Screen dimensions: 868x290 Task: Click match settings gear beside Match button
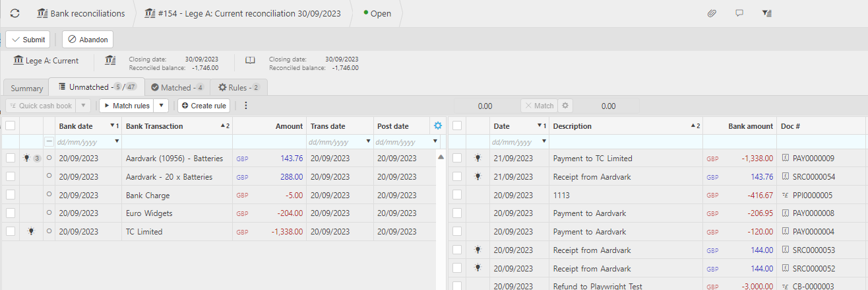[x=565, y=106]
